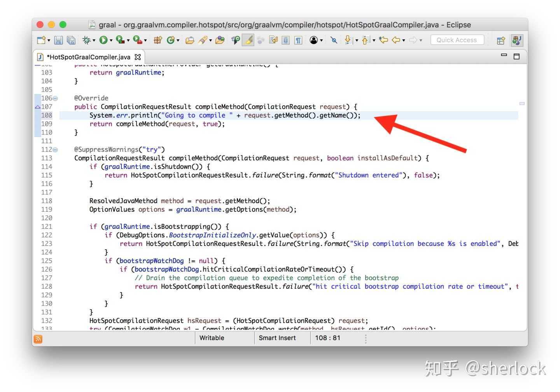
Task: Click the BootstrapInitializeOnly identifier
Action: [x=213, y=235]
